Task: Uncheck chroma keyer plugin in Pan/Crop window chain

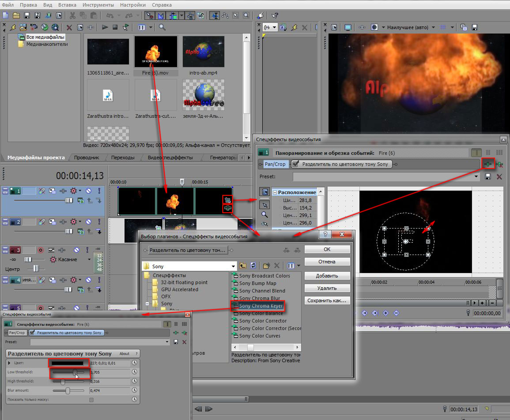Action: click(295, 164)
